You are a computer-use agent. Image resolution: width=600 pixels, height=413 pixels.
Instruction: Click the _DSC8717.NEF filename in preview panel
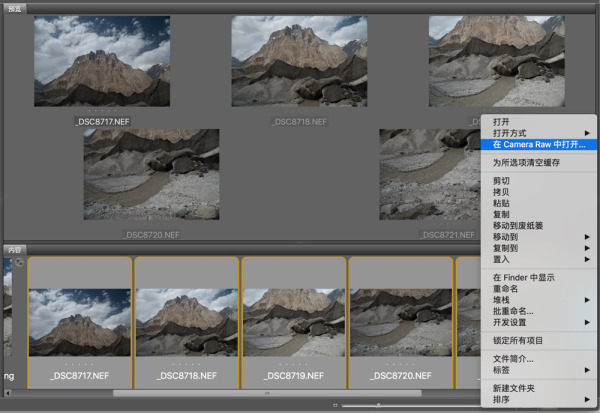(102, 122)
